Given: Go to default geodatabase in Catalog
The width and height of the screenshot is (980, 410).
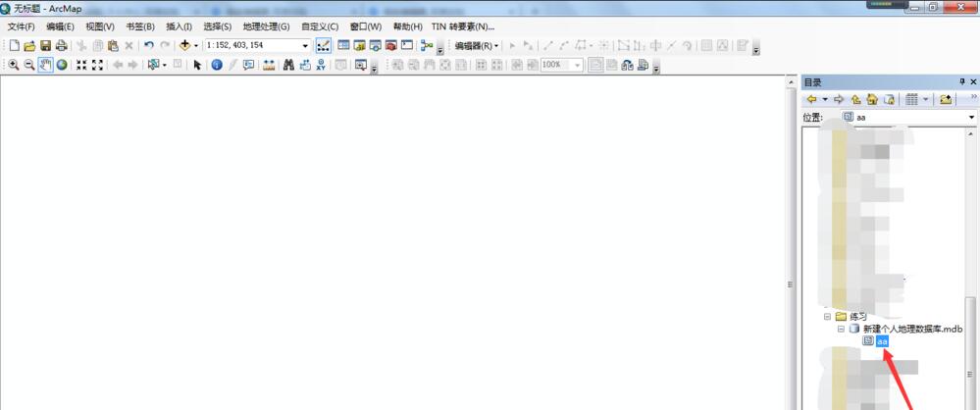Looking at the screenshot, I should 889,99.
